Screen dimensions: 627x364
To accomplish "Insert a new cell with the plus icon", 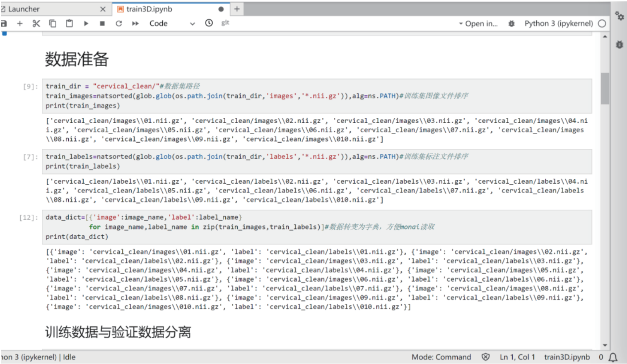I will (19, 24).
